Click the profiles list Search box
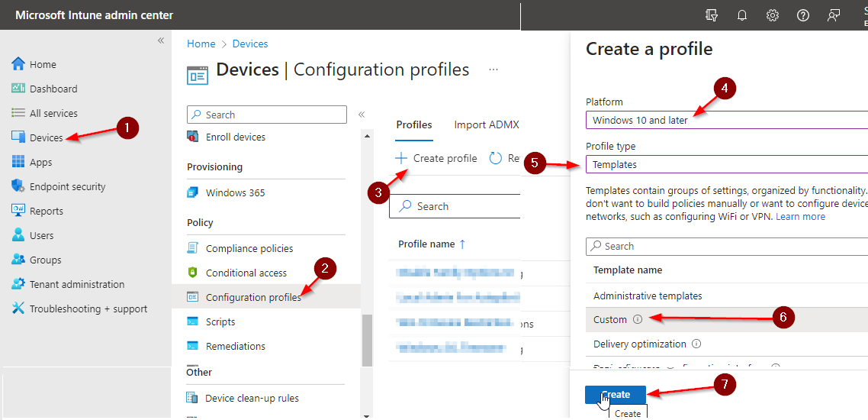The width and height of the screenshot is (868, 420). (x=455, y=206)
